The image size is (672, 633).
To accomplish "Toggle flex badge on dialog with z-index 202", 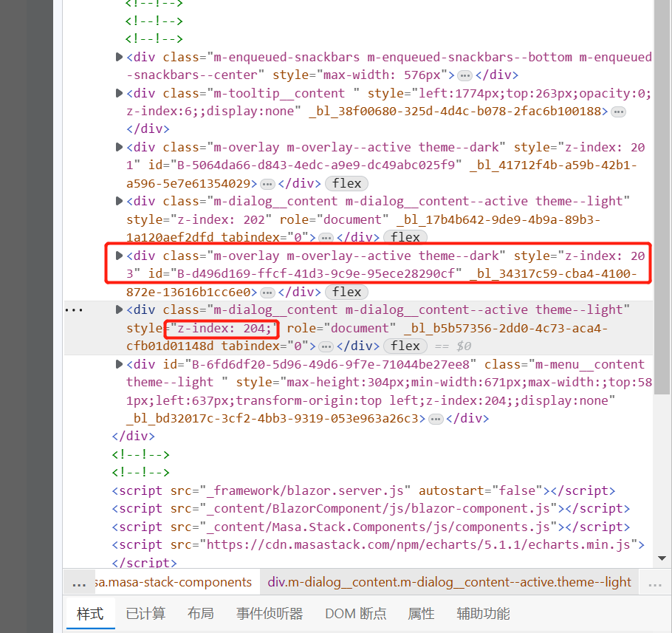I will pos(405,237).
